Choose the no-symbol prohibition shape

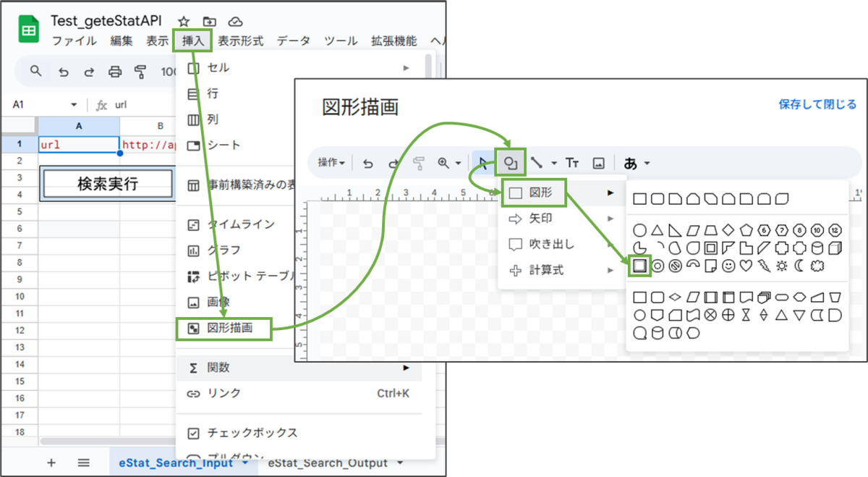click(675, 266)
